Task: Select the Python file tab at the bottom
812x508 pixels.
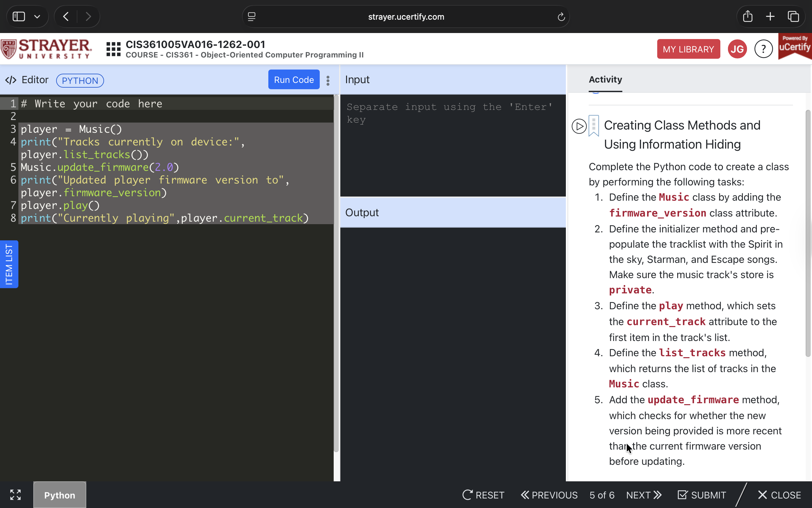Action: click(x=60, y=495)
